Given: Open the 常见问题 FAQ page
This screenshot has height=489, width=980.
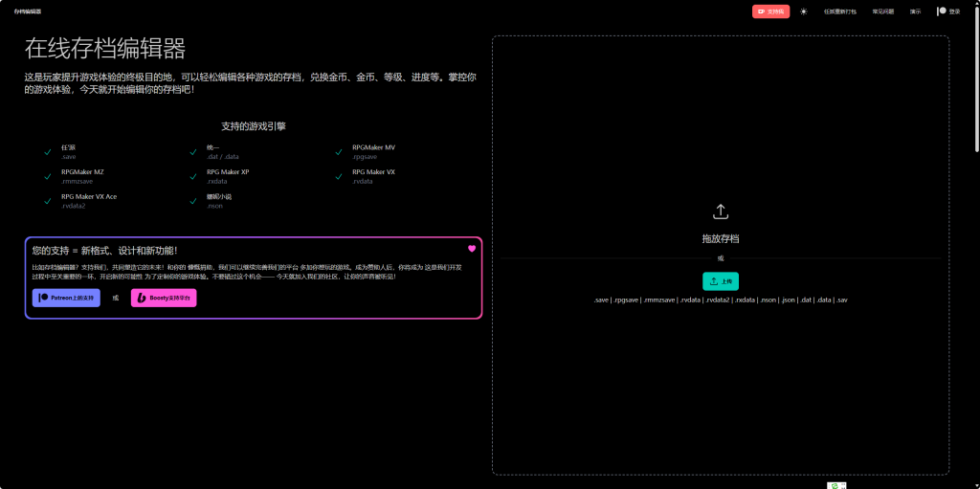Looking at the screenshot, I should click(x=883, y=11).
